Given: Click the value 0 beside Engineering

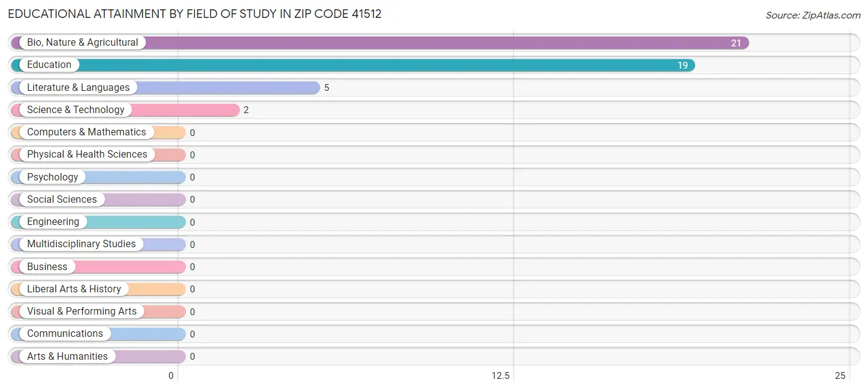Looking at the screenshot, I should pos(193,223).
